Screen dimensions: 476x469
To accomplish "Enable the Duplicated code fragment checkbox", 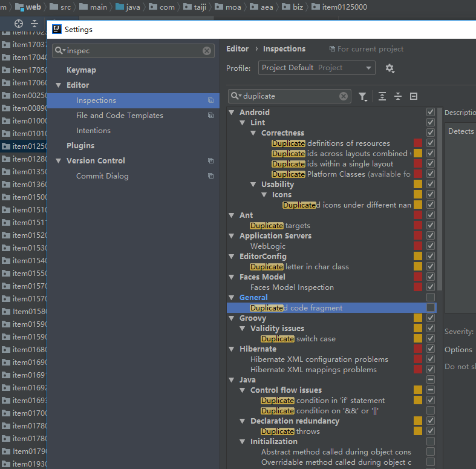I will [x=431, y=308].
